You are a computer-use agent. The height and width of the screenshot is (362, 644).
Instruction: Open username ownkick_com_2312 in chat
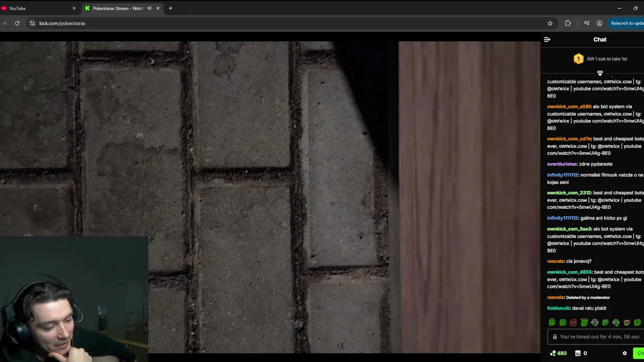[x=569, y=193]
